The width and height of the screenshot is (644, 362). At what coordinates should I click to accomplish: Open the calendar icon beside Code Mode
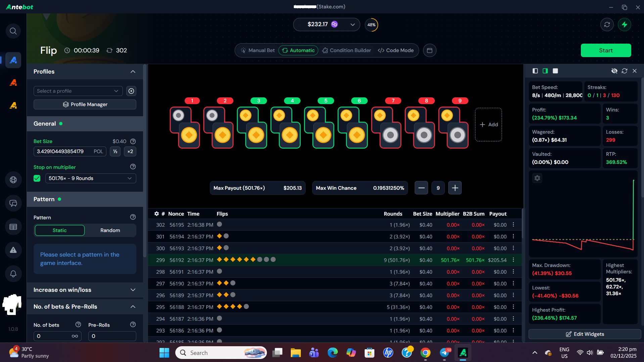429,50
